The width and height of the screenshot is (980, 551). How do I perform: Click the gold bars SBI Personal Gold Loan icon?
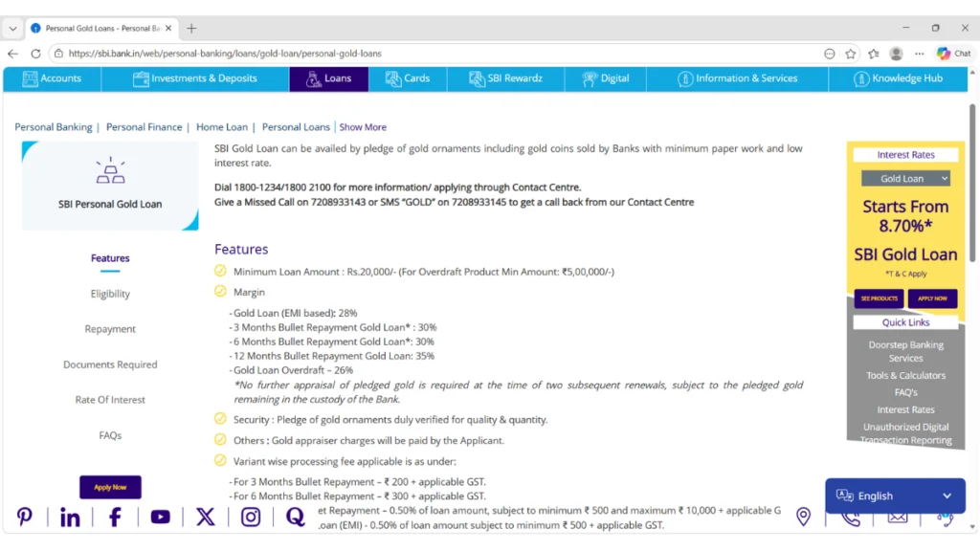pyautogui.click(x=110, y=170)
